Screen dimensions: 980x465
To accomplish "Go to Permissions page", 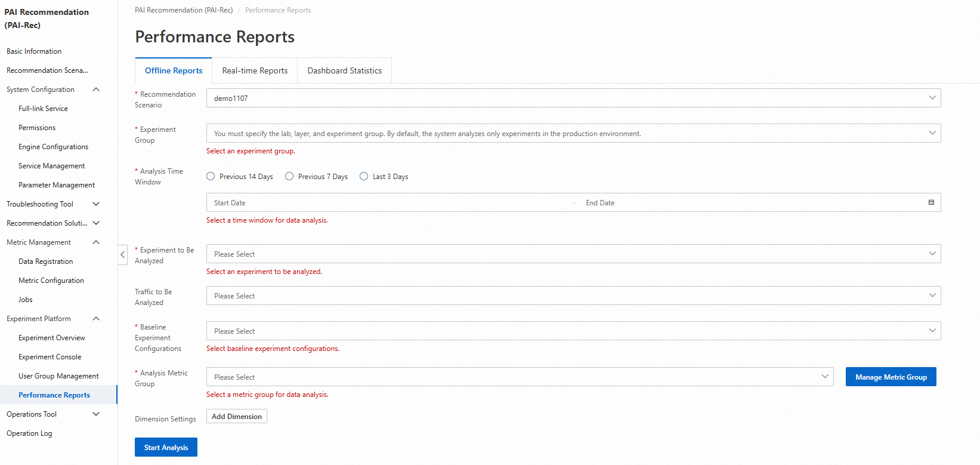I will point(37,128).
